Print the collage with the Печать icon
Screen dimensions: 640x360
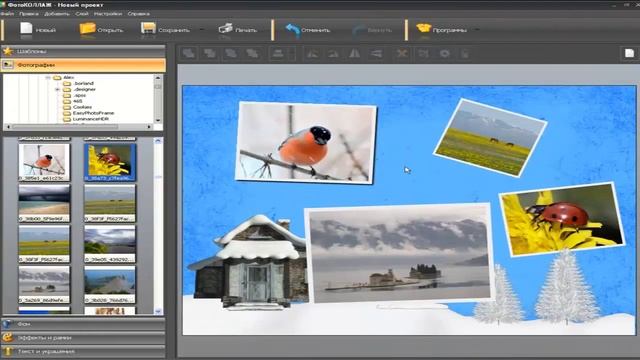(225, 29)
